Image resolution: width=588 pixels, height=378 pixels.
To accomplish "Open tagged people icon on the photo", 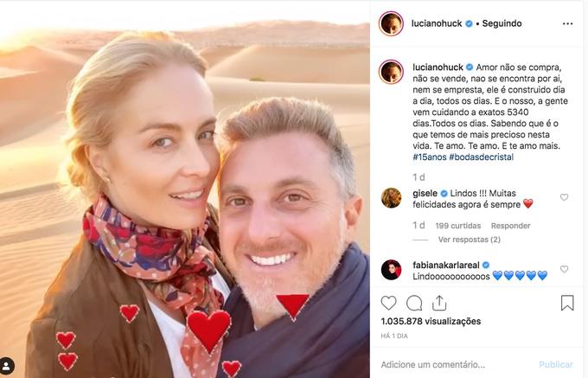I will (6, 366).
